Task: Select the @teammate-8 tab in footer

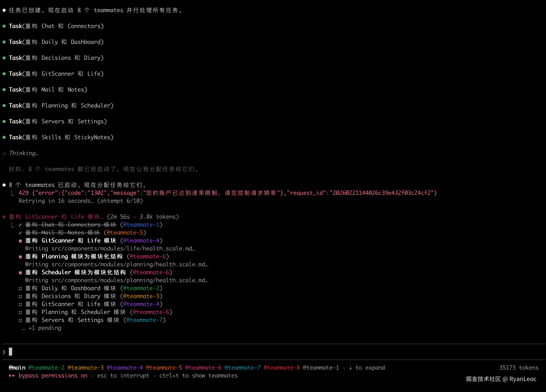Action: [282, 368]
